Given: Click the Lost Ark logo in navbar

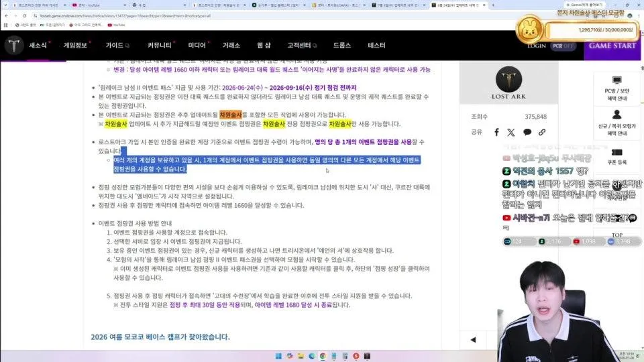Looking at the screenshot, I should click(x=14, y=45).
